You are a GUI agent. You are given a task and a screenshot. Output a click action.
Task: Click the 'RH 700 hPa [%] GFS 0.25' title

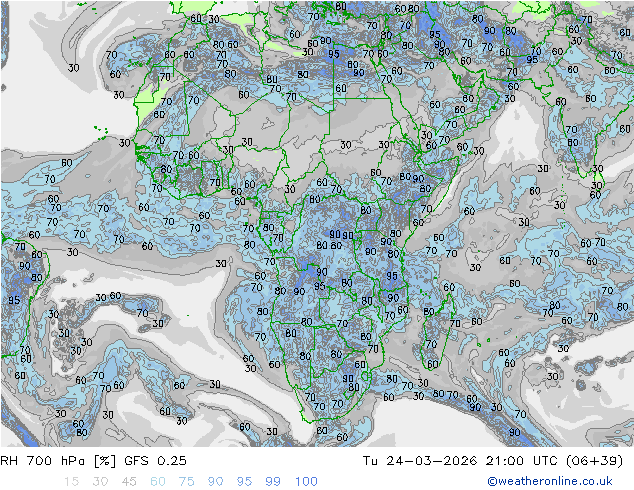click(x=93, y=460)
